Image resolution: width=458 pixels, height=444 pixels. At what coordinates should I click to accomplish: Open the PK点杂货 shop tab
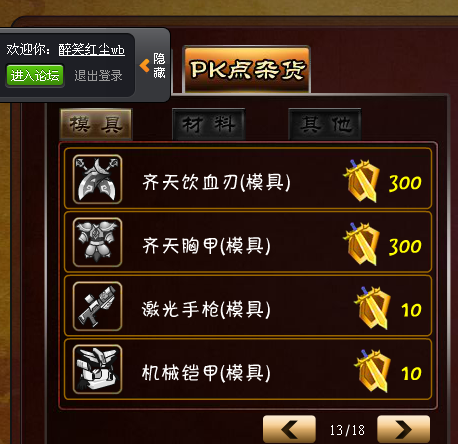(247, 70)
